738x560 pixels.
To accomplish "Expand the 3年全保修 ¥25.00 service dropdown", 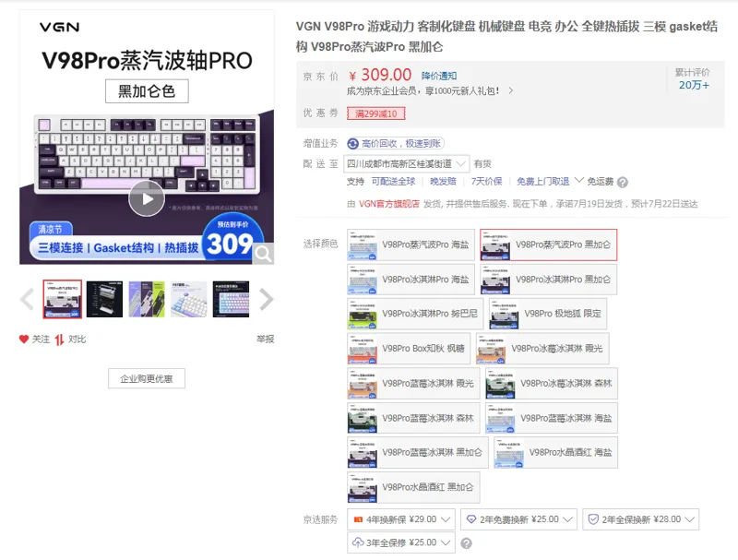I will point(401,542).
